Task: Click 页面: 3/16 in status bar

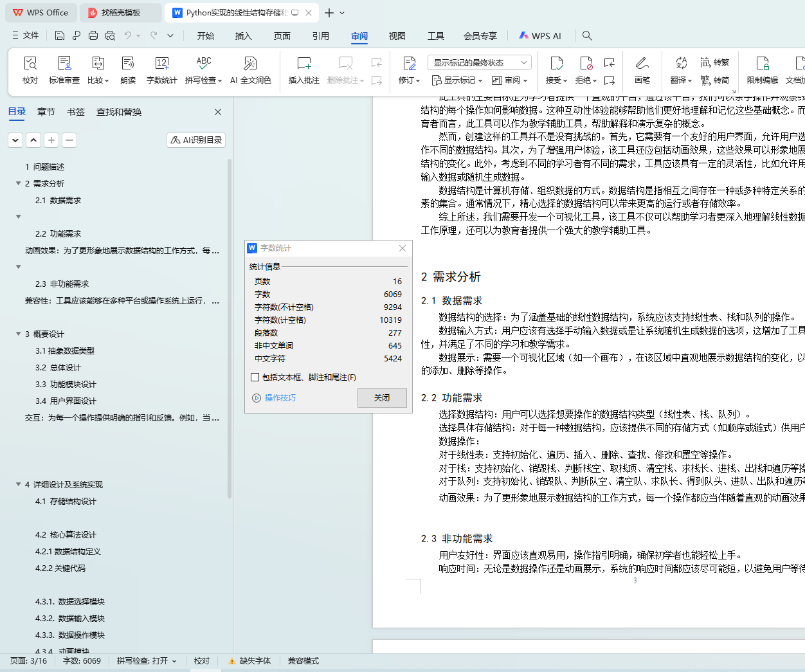Action: pos(28,661)
